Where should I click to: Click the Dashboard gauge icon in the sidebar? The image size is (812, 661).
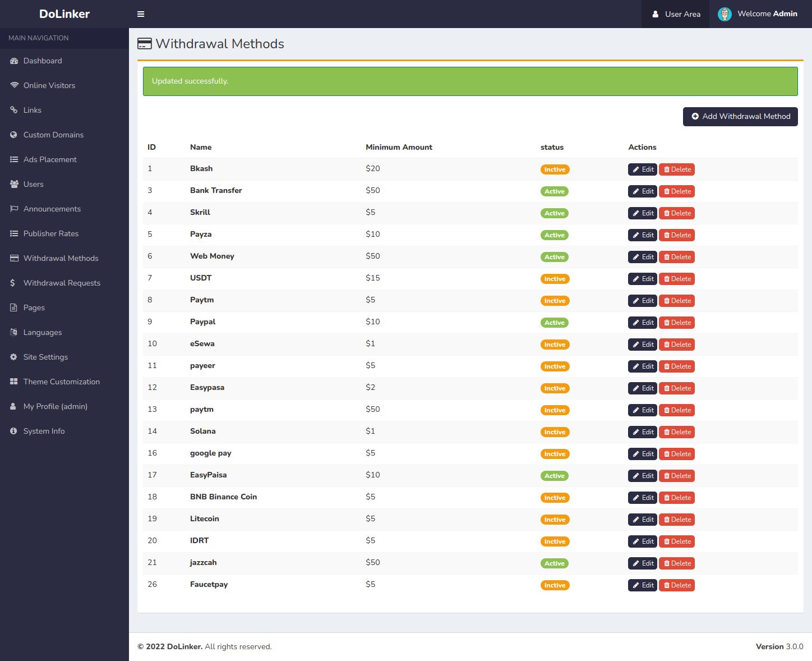pyautogui.click(x=14, y=61)
